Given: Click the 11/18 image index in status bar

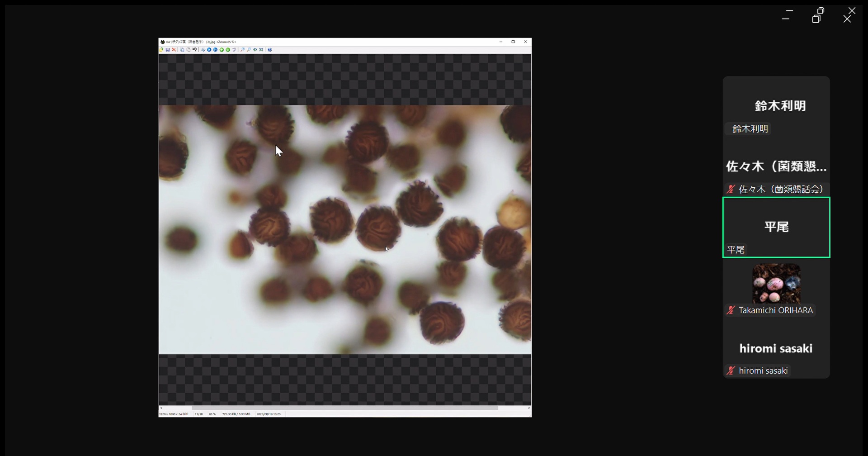Looking at the screenshot, I should point(198,414).
